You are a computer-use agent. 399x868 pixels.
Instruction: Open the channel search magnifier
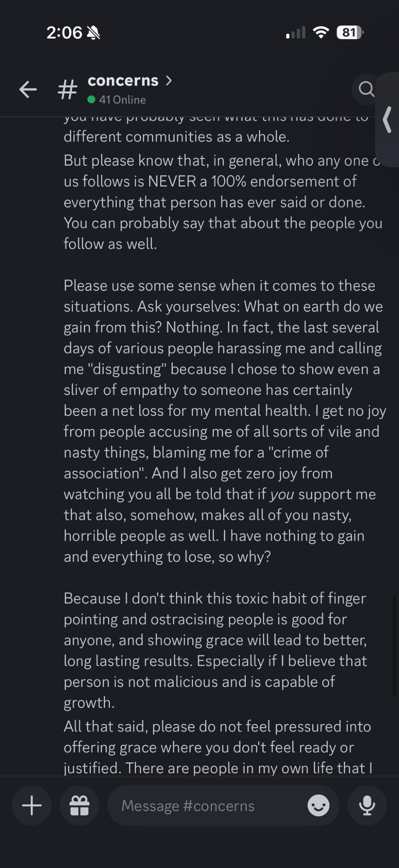(x=366, y=89)
